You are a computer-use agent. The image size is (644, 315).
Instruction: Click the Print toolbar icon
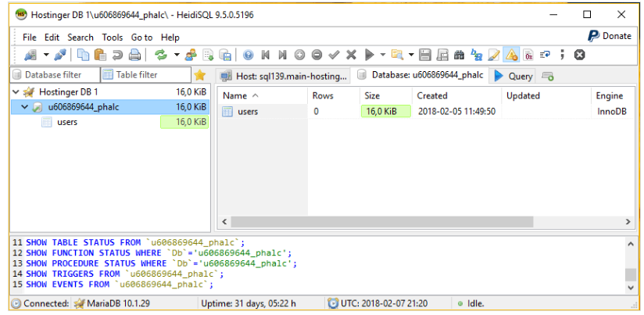(134, 55)
